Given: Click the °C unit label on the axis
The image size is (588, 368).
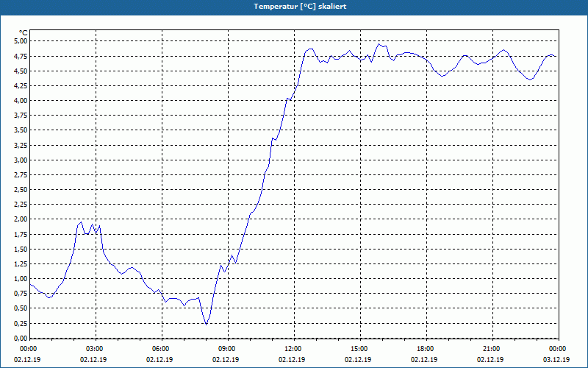Looking at the screenshot, I should pyautogui.click(x=24, y=33).
